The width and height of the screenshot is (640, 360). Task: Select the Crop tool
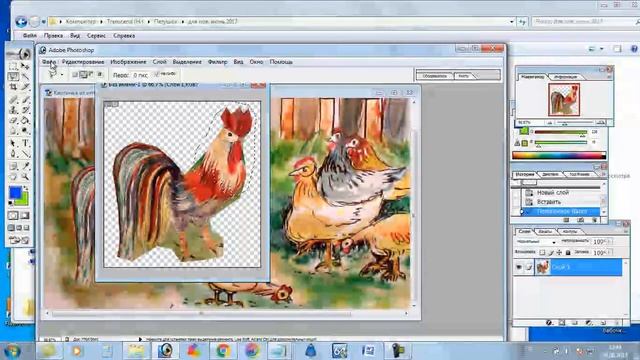tap(13, 87)
